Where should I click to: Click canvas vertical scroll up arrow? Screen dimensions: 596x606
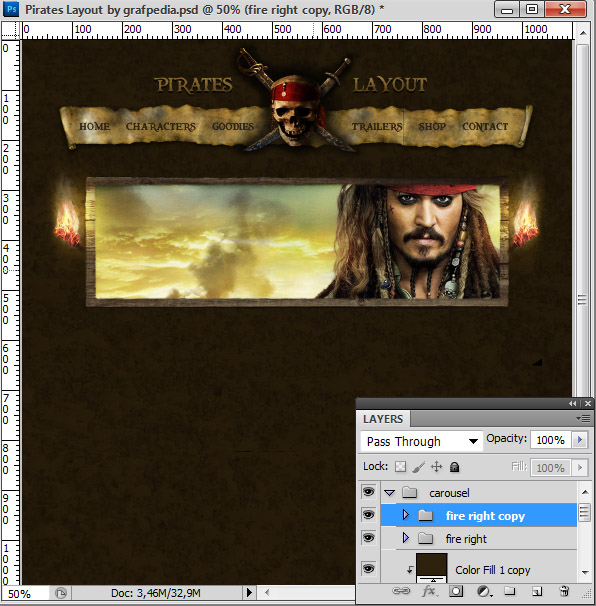point(583,33)
